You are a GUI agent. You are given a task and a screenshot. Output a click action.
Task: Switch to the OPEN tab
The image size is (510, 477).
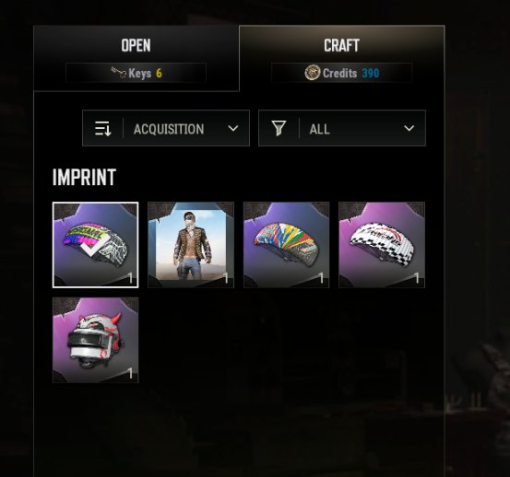click(x=136, y=58)
